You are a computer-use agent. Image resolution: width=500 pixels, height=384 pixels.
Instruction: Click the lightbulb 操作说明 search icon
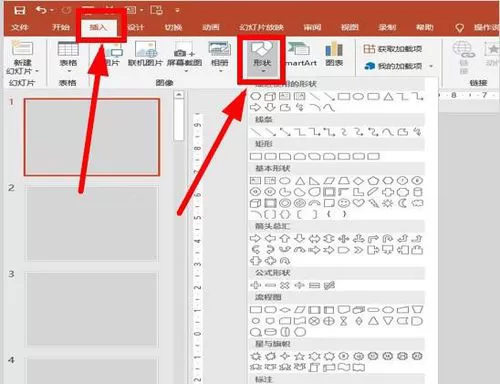[x=460, y=28]
